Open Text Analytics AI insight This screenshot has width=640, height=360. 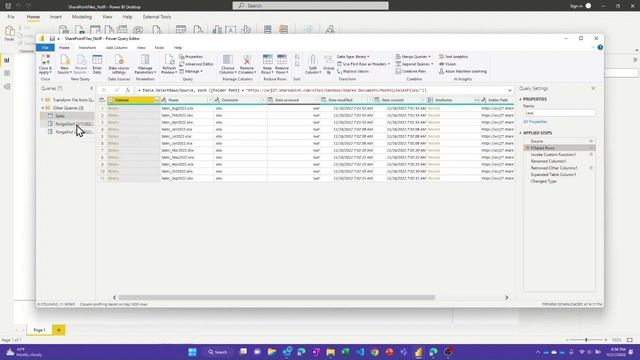tap(453, 57)
